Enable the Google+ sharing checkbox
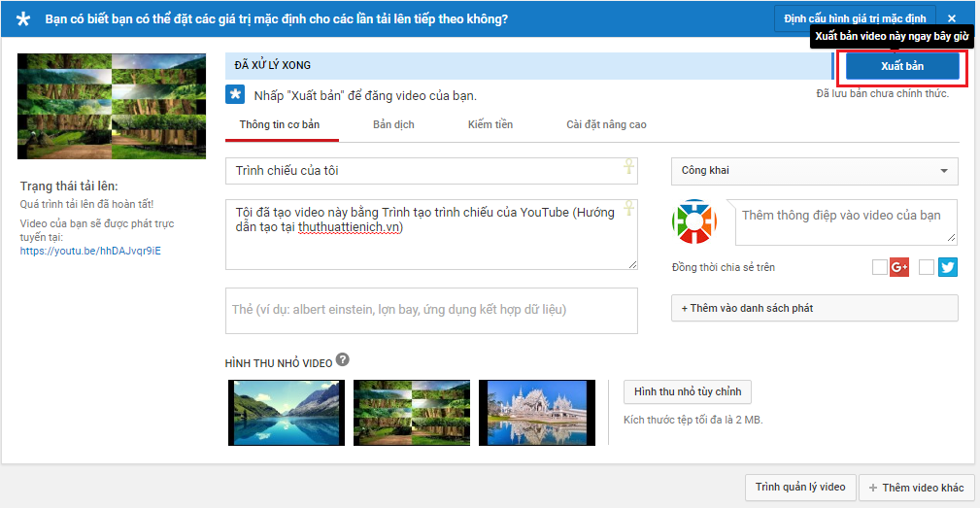This screenshot has height=508, width=980. [x=880, y=267]
